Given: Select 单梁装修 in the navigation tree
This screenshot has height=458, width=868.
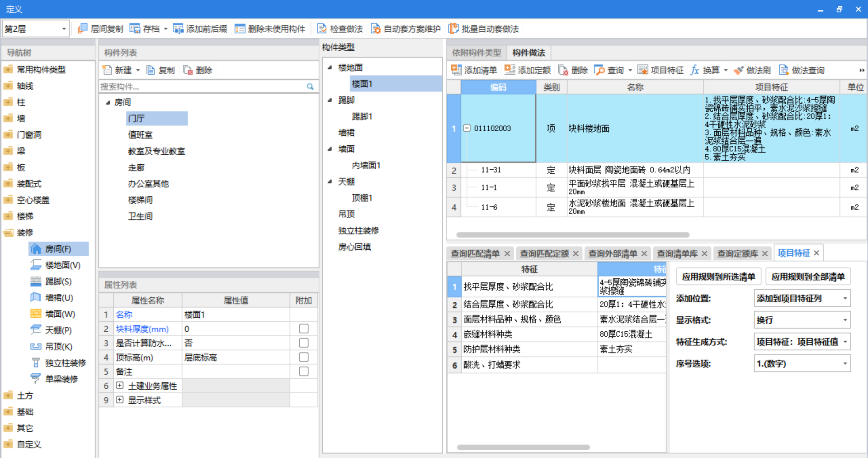Looking at the screenshot, I should 61,379.
